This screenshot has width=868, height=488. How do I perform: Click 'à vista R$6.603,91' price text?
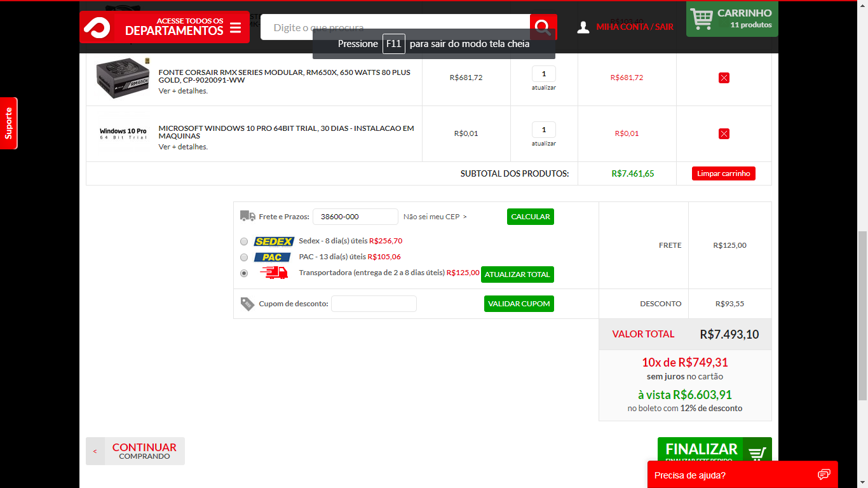tap(685, 395)
